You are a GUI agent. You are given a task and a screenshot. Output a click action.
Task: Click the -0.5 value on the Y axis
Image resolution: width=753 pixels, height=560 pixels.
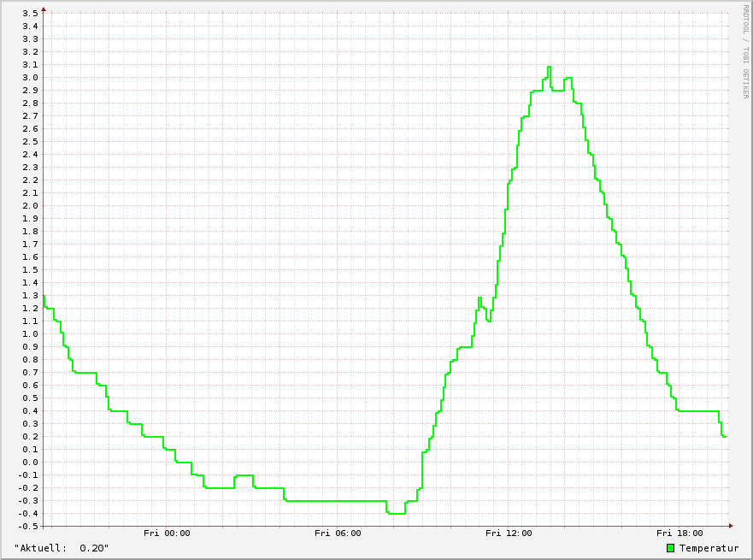pyautogui.click(x=28, y=527)
